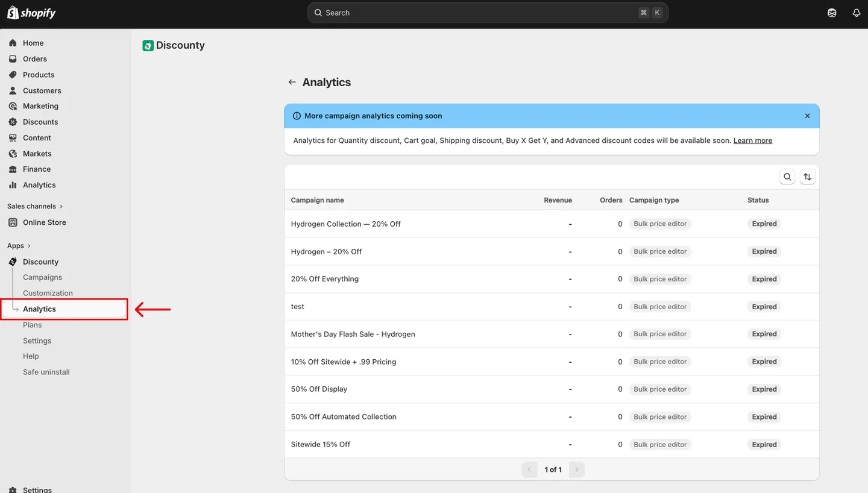Image resolution: width=868 pixels, height=493 pixels.
Task: Click the Online Store icon
Action: [x=13, y=222]
